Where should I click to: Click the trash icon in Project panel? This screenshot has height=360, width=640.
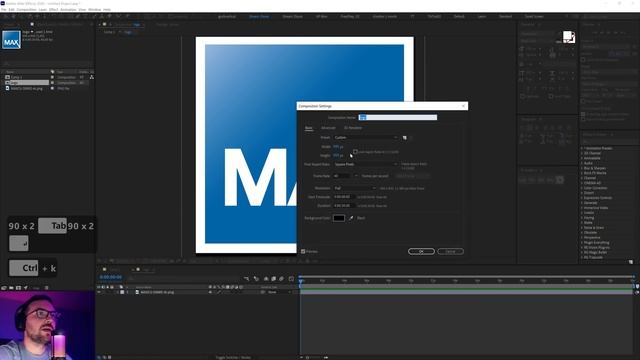(x=47, y=288)
